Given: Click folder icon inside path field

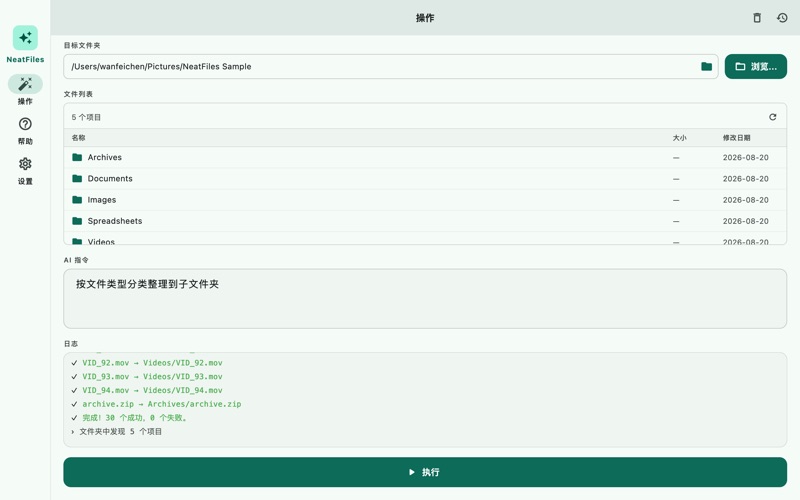Looking at the screenshot, I should click(x=707, y=66).
